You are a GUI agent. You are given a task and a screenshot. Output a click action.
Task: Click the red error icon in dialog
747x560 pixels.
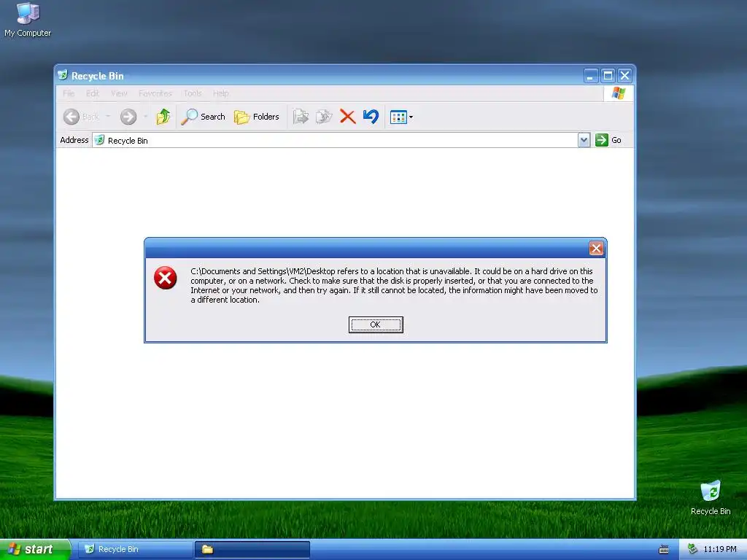(166, 278)
